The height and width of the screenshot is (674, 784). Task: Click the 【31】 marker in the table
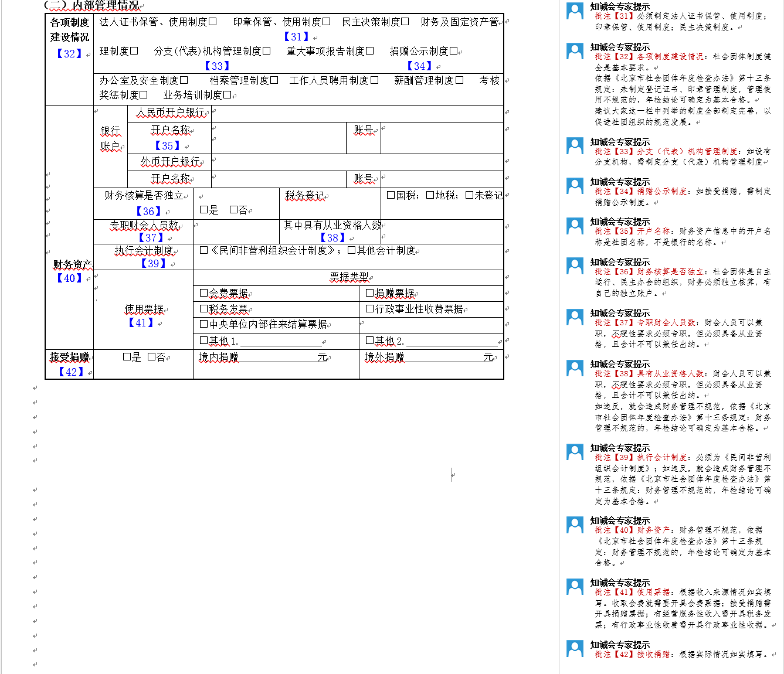pyautogui.click(x=296, y=36)
